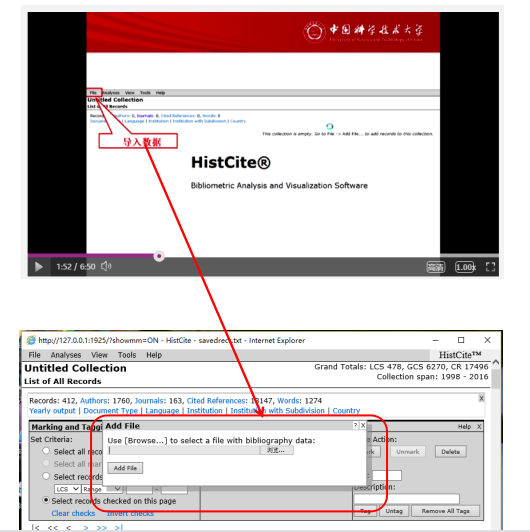Close the Add File dialog with X
Screen dimensions: 530x532
pyautogui.click(x=363, y=425)
